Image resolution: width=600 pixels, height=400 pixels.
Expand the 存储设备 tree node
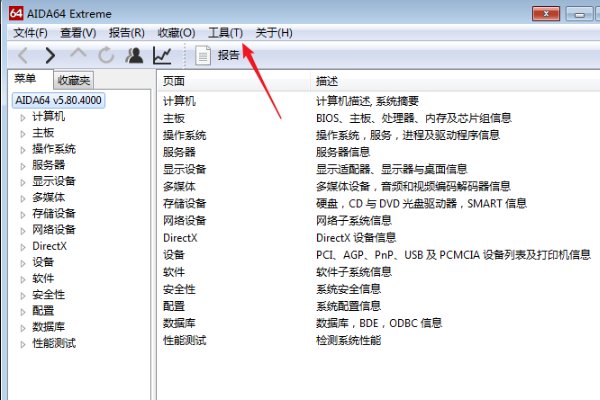pyautogui.click(x=23, y=214)
